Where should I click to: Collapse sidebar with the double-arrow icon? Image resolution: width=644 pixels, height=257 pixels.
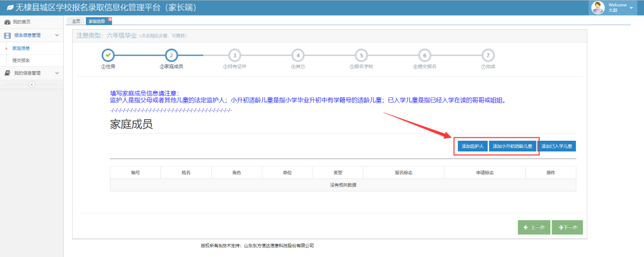point(32,84)
